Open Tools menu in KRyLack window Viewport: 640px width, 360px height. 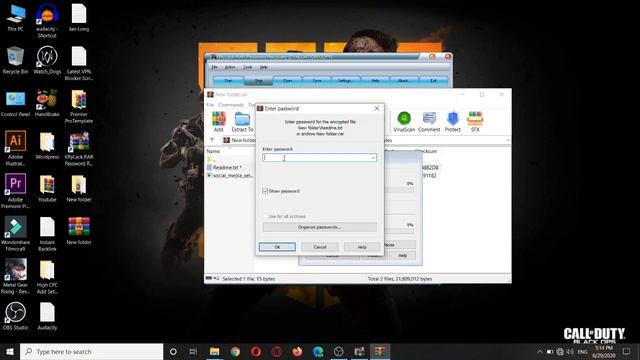click(x=248, y=67)
